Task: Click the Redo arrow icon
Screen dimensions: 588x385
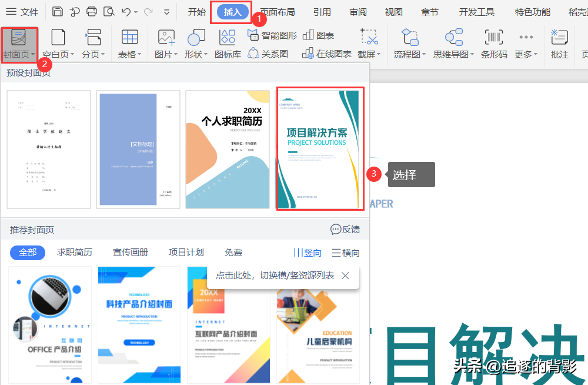Action: coord(149,12)
